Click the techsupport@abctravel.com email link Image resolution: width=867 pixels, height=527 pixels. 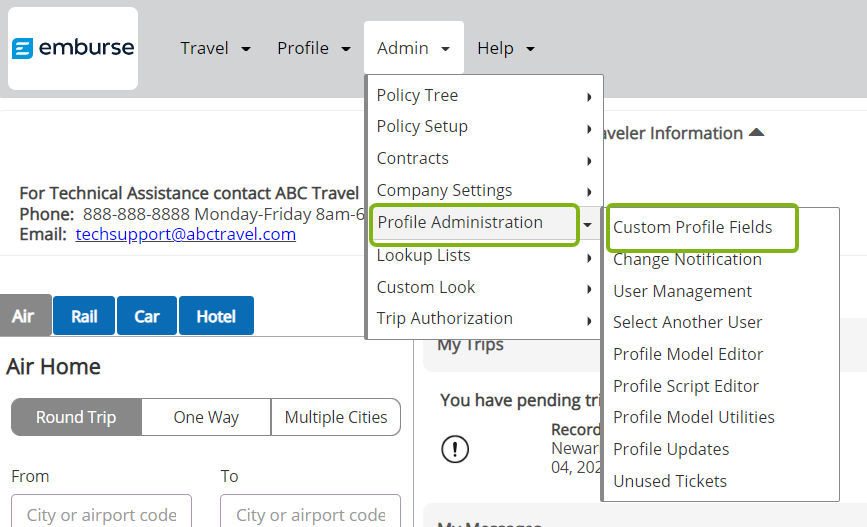186,234
